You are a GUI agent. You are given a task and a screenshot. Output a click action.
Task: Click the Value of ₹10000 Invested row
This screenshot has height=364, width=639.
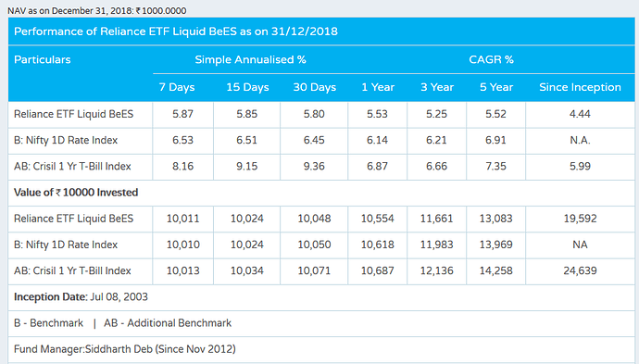point(321,193)
